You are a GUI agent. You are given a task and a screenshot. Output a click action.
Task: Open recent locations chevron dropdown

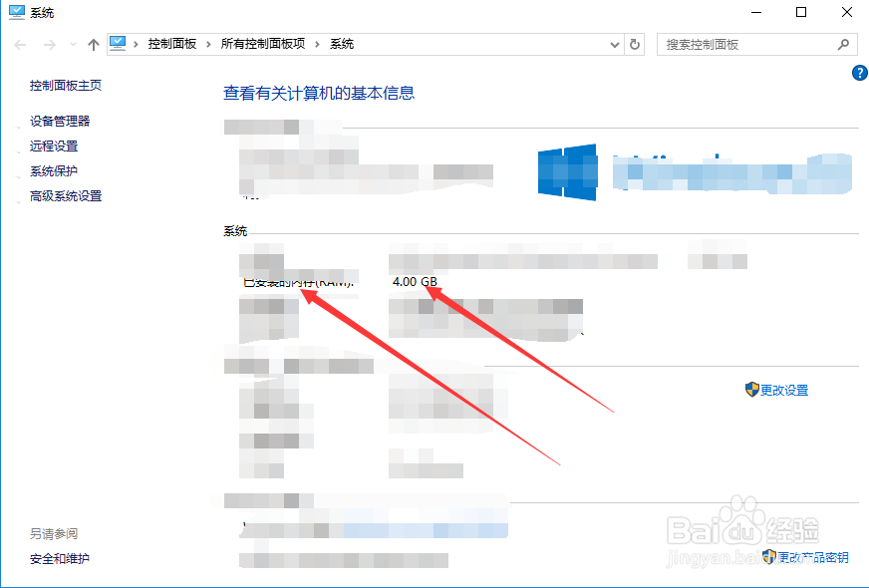[72, 44]
